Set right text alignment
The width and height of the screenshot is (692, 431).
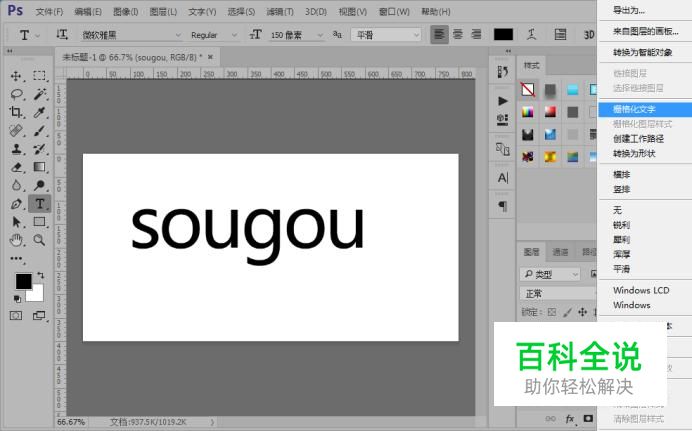tap(476, 34)
